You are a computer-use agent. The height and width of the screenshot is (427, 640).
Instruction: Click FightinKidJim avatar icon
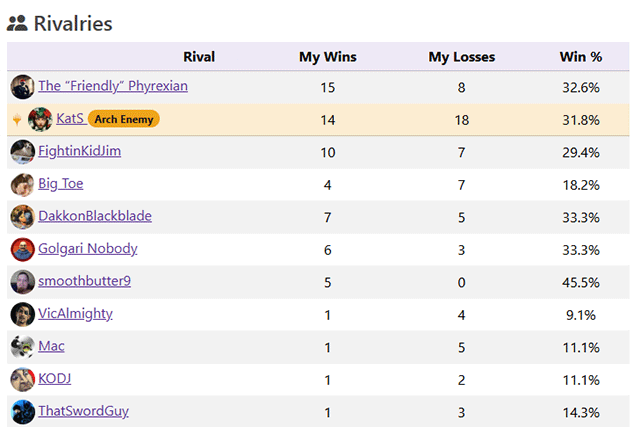(22, 152)
